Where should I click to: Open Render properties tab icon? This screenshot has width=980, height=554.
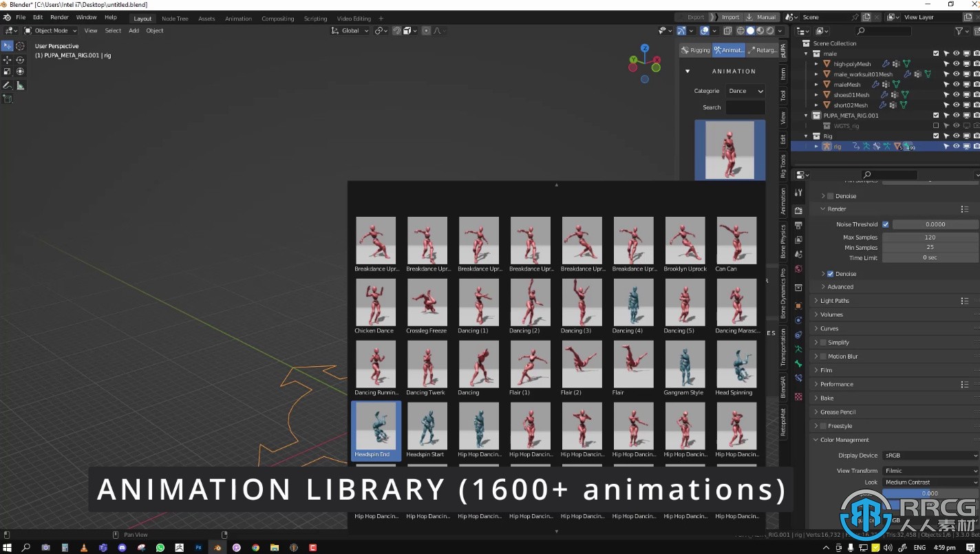pos(798,211)
